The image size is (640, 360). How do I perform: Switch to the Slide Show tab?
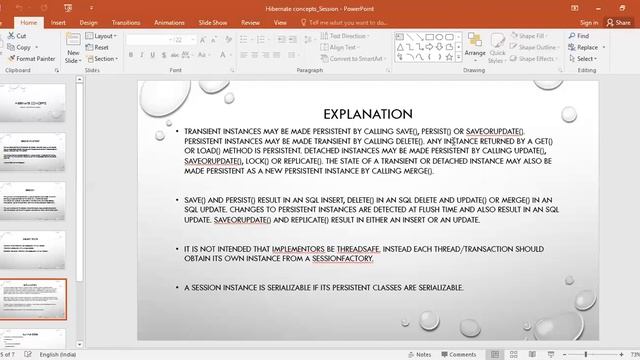coord(213,23)
